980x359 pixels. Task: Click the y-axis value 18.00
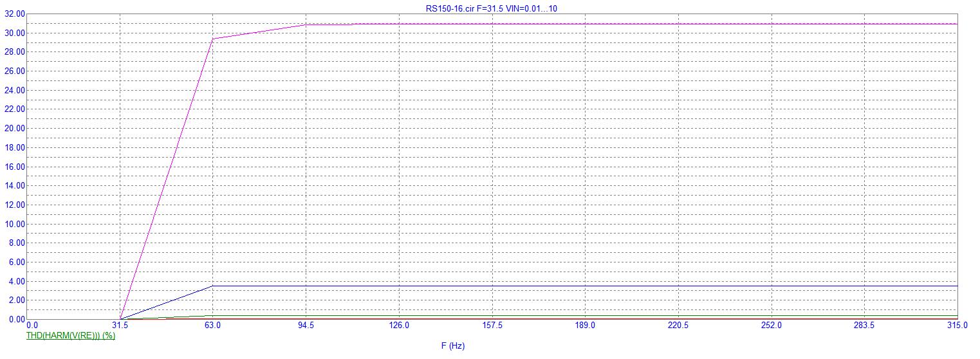pyautogui.click(x=15, y=147)
